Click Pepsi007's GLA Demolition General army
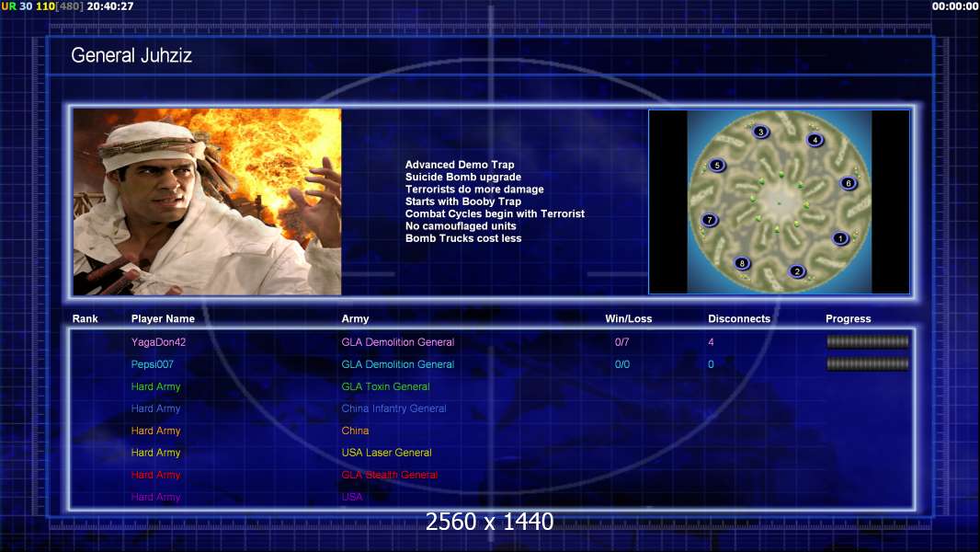The image size is (980, 552). (397, 364)
